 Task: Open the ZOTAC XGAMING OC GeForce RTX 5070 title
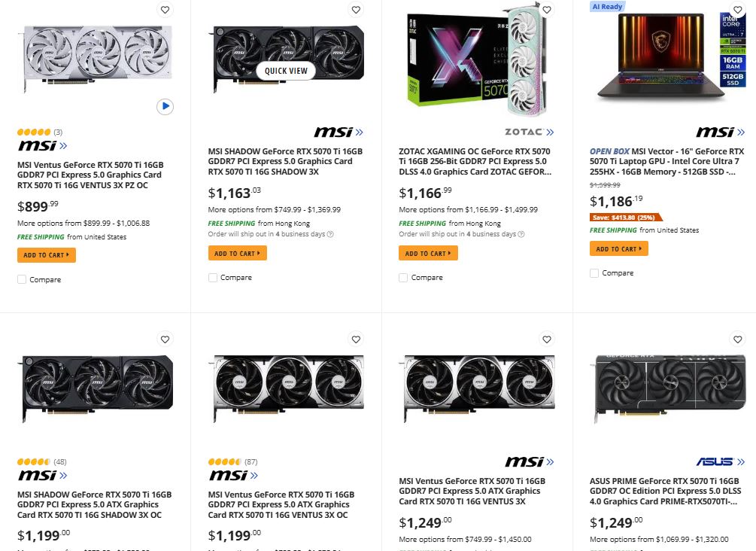click(475, 161)
